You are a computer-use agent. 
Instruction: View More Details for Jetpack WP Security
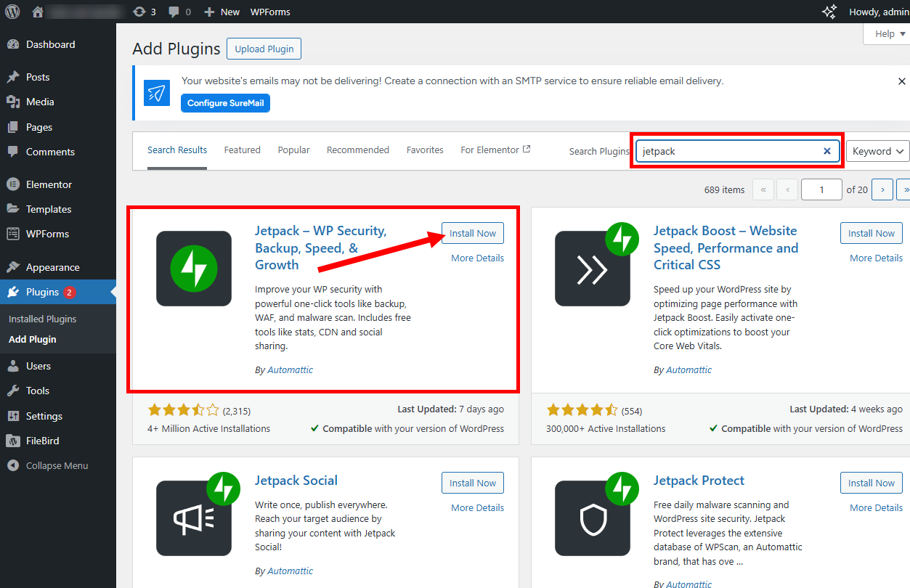pos(477,258)
